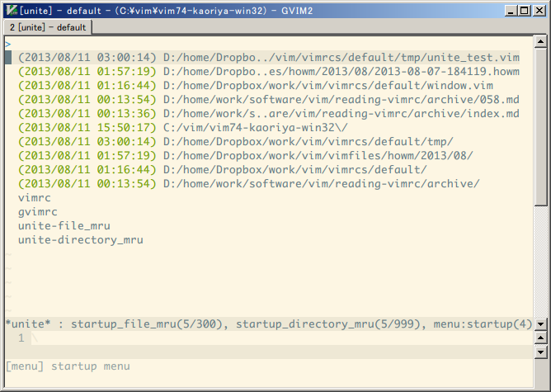Pick the archive/index.md file entry
This screenshot has width=551, height=392.
(269, 114)
